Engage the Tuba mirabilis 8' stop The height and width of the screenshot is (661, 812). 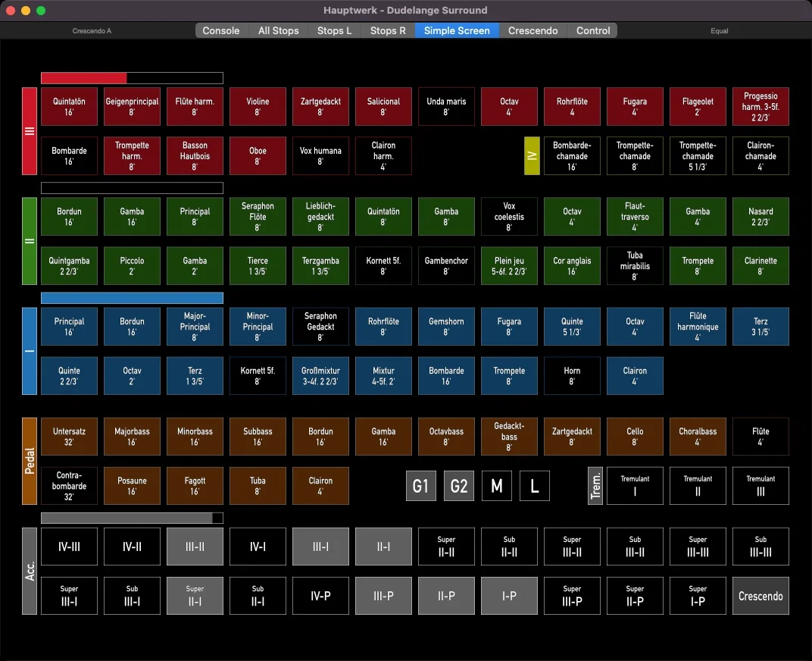pyautogui.click(x=635, y=266)
